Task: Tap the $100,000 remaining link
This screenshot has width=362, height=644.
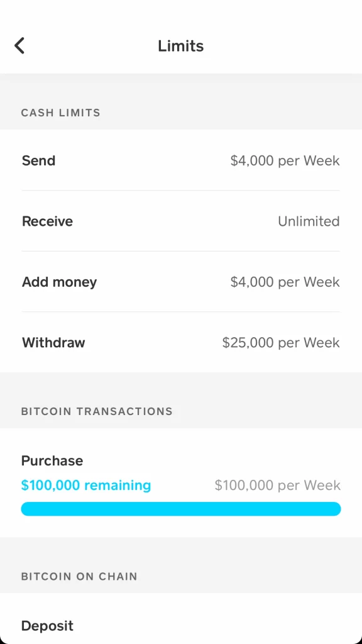Action: point(86,485)
